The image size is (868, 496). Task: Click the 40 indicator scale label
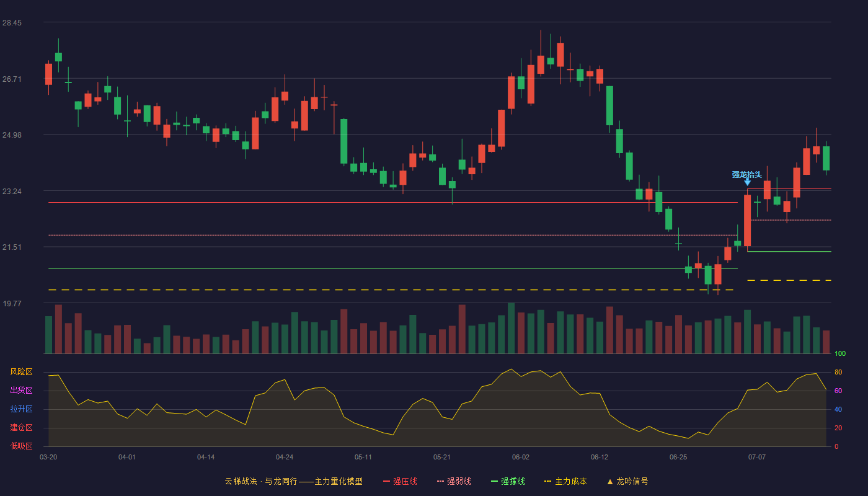(838, 409)
